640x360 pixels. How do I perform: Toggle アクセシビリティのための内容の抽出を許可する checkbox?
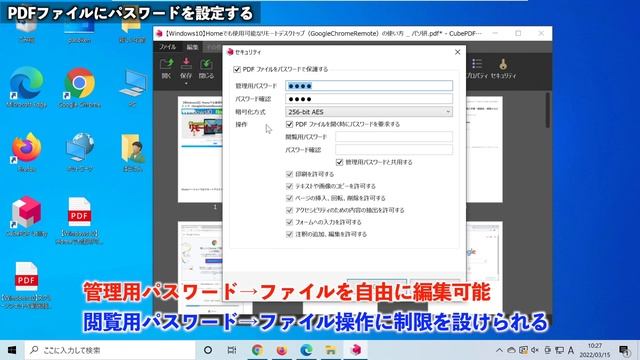289,210
